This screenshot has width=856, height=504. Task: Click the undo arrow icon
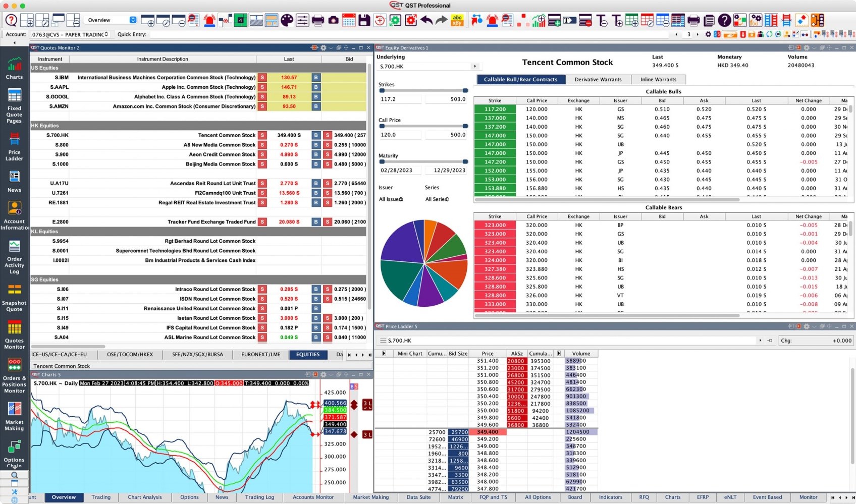pos(426,20)
